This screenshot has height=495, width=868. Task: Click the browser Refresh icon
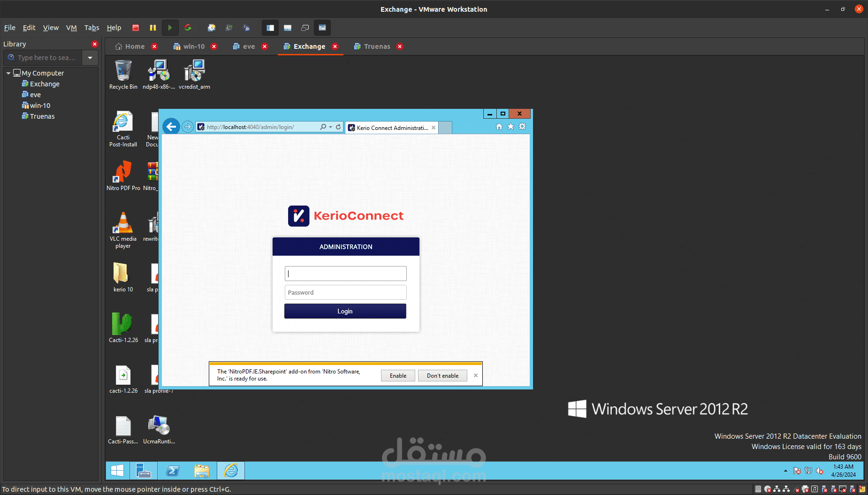[338, 127]
